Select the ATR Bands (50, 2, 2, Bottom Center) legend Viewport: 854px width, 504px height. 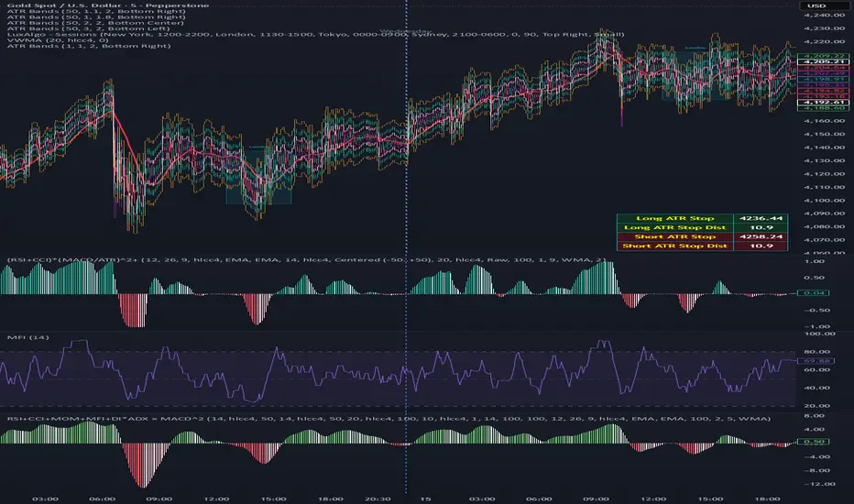95,23
